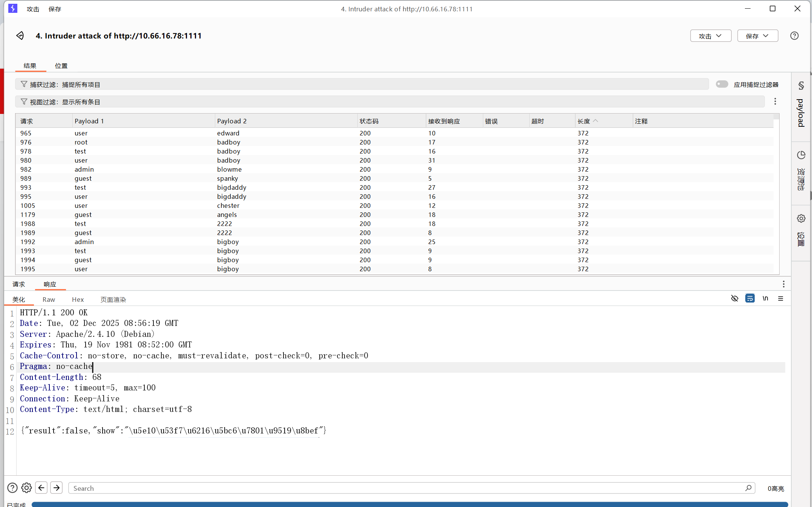This screenshot has height=507, width=812.
Task: Click the back arrow icon beside attack title
Action: [x=20, y=36]
